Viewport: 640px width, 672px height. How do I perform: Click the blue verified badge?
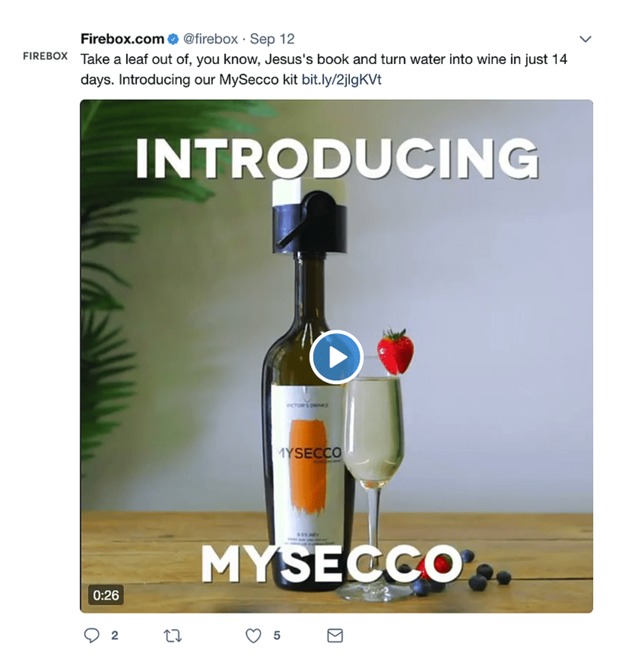[173, 40]
